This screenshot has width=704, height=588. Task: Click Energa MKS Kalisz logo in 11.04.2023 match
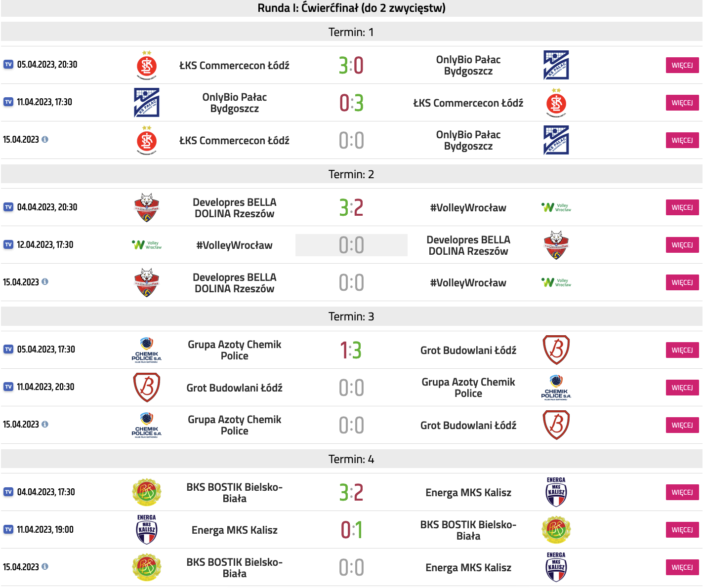pos(147,530)
